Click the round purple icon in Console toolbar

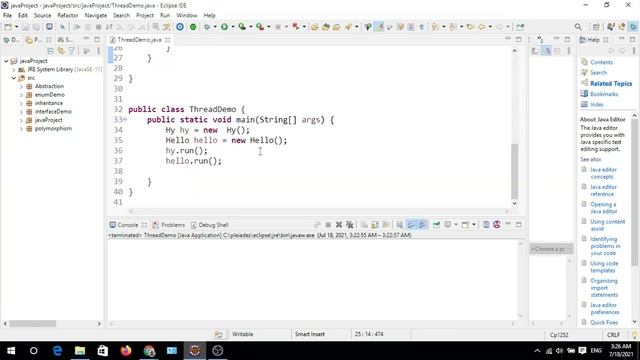coord(497,224)
